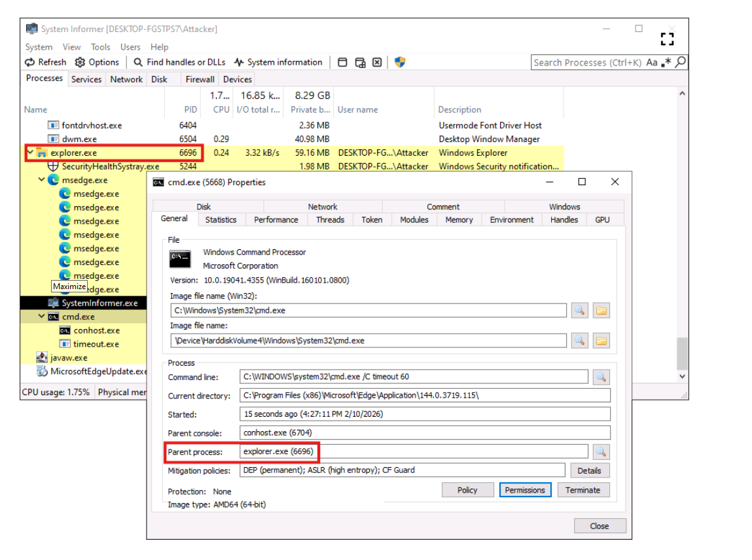Collapse the explorer.exe tree node
The height and width of the screenshot is (560, 752).
coord(30,152)
